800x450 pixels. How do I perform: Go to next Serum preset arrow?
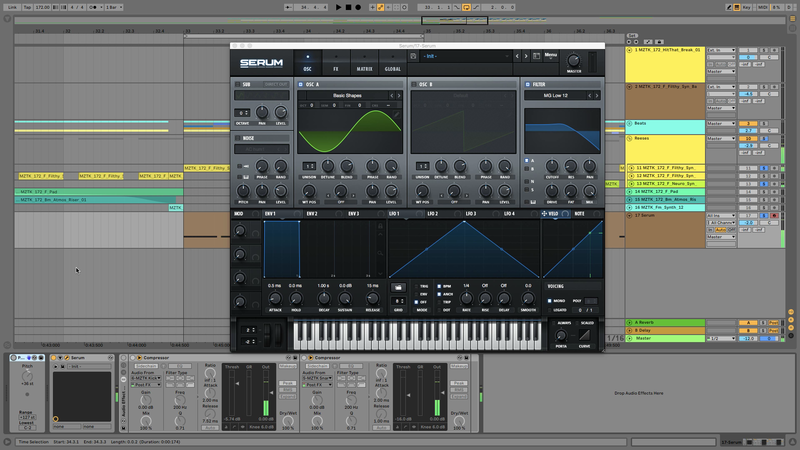526,56
